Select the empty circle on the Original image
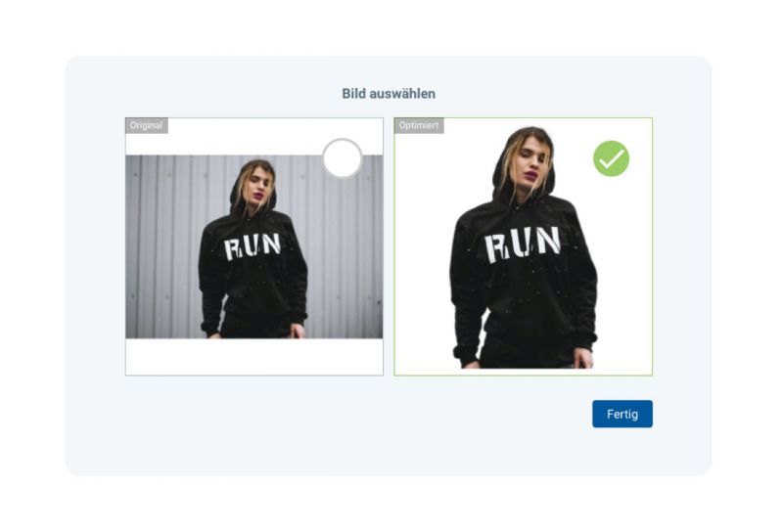Image resolution: width=783 pixels, height=532 pixels. pyautogui.click(x=342, y=158)
